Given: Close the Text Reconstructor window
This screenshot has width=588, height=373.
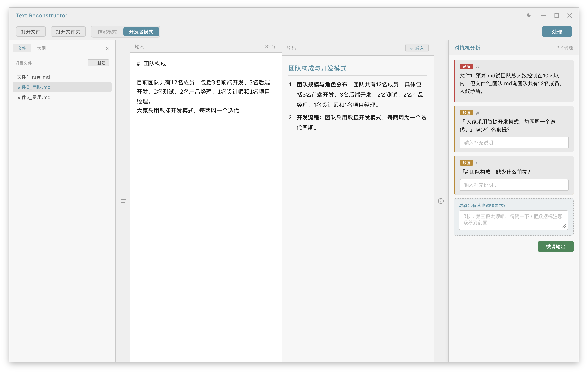Looking at the screenshot, I should (x=569, y=15).
